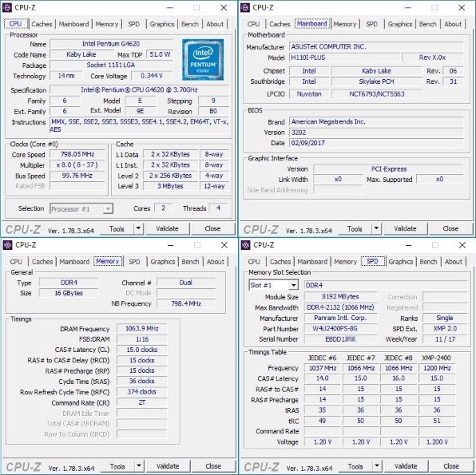Open the Mainboard tab in the CPU window
476x475 pixels.
[73, 24]
